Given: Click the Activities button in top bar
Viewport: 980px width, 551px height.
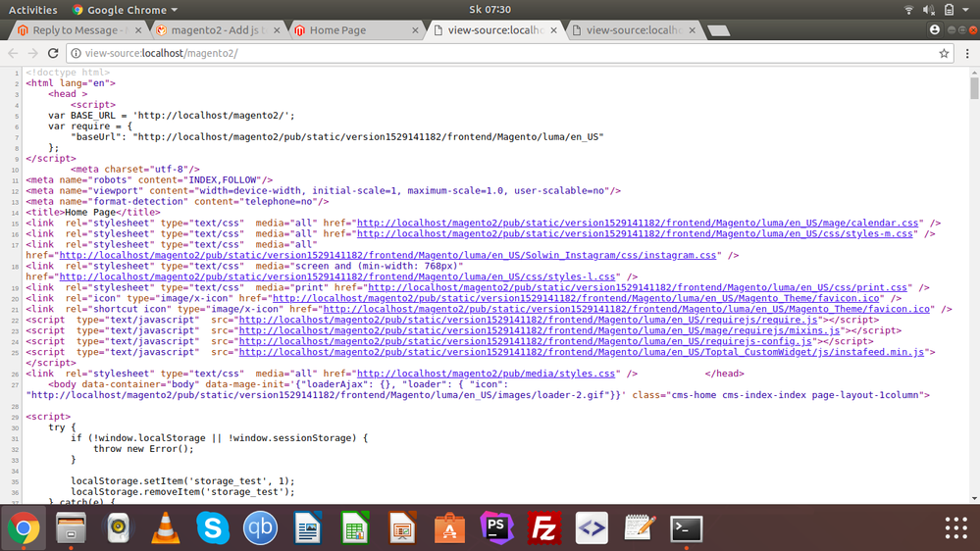Looking at the screenshot, I should pos(32,10).
